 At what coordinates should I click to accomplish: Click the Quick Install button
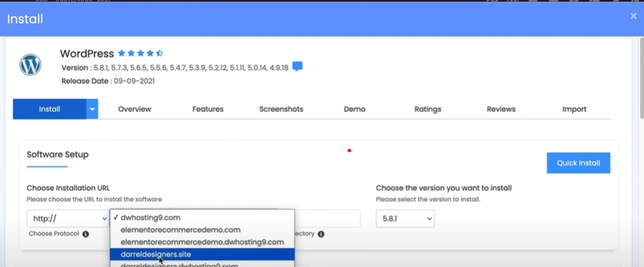click(x=578, y=163)
